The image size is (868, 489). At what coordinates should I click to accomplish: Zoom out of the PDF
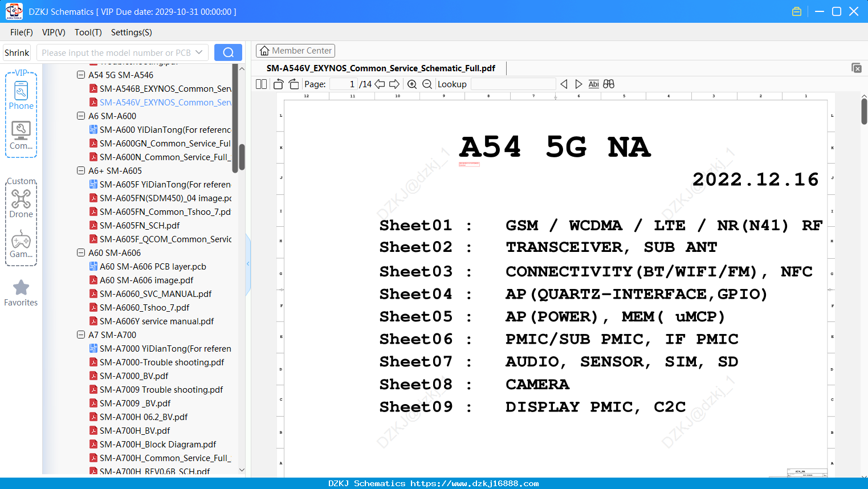[x=427, y=84]
